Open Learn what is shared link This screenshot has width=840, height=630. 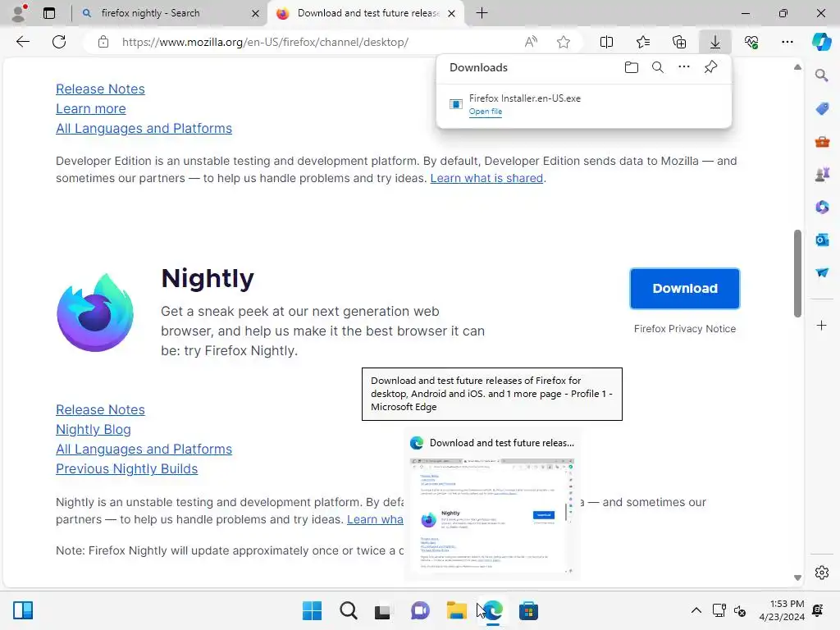[486, 178]
